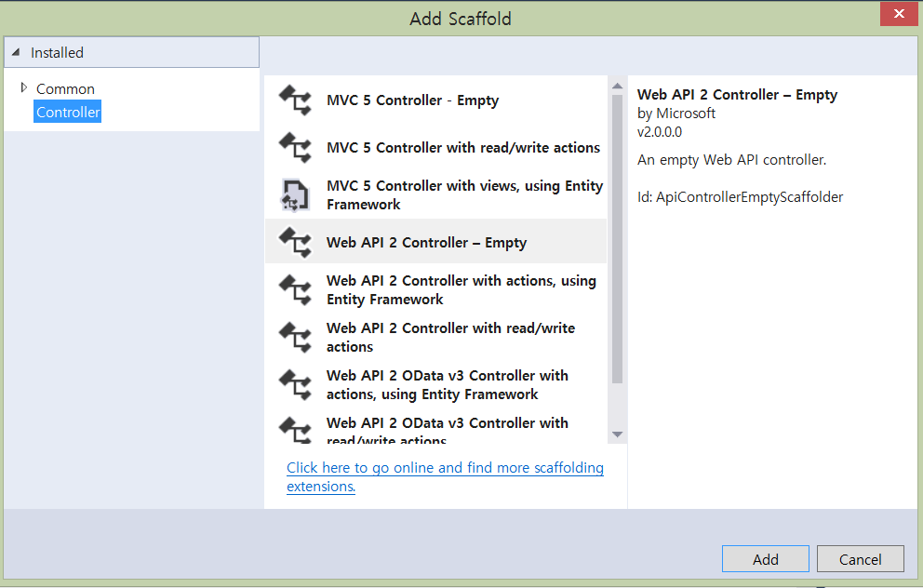Expand the Common tree node
Screen dimensions: 923x588
pyautogui.click(x=24, y=88)
